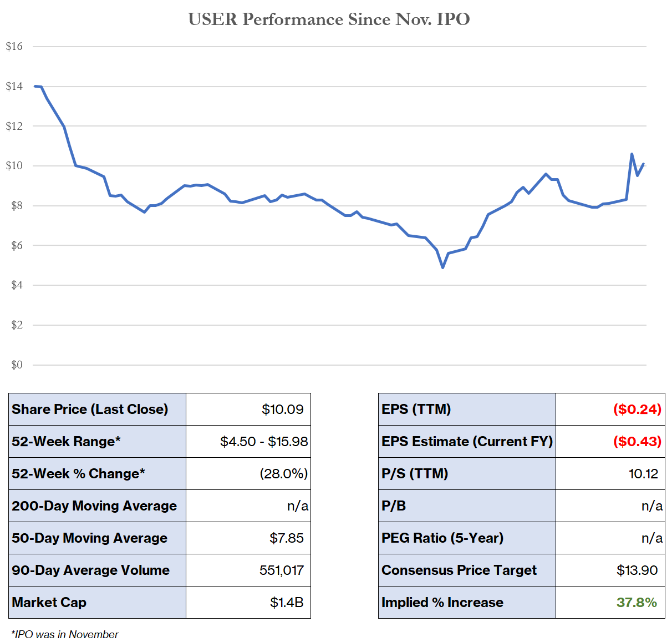Click the $10 y-axis label

14,165
